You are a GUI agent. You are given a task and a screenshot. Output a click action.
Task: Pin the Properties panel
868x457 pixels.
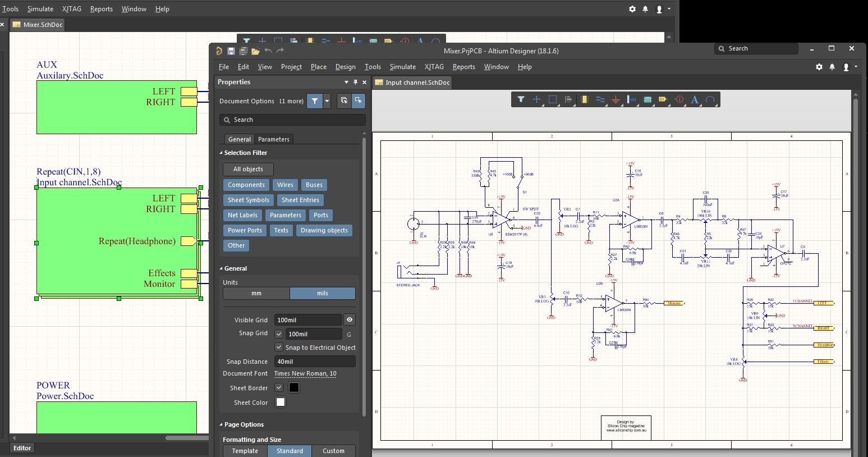coord(355,82)
